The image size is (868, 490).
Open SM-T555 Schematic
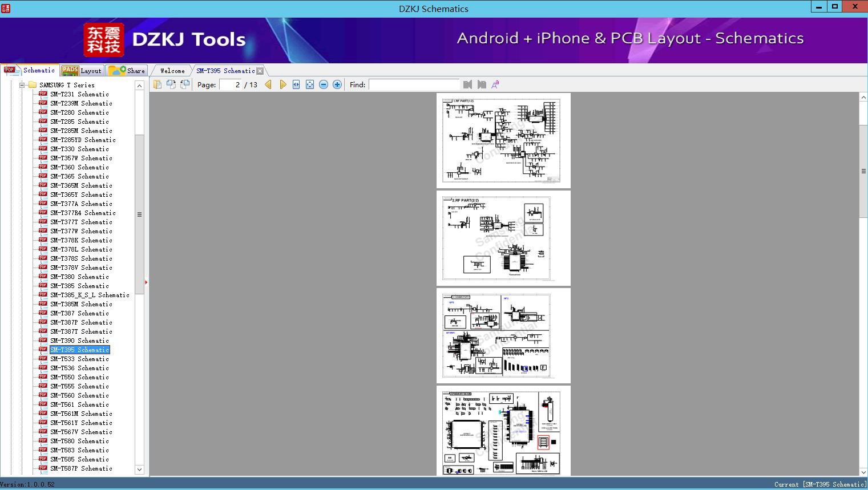(79, 386)
